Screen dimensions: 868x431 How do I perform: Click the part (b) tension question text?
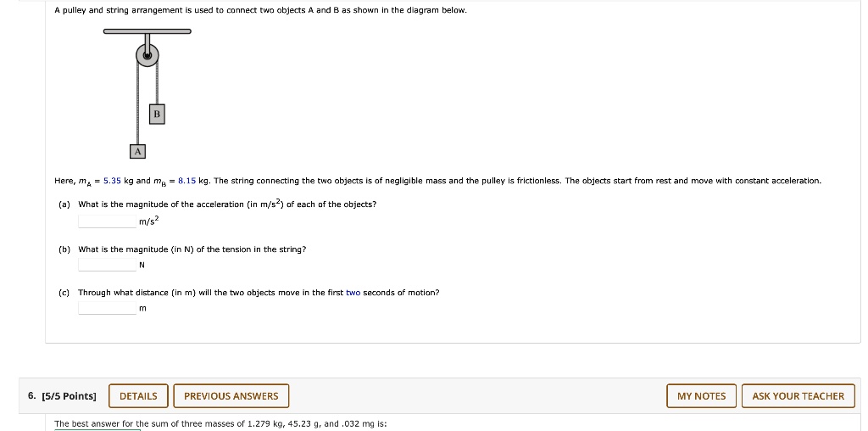pos(192,249)
